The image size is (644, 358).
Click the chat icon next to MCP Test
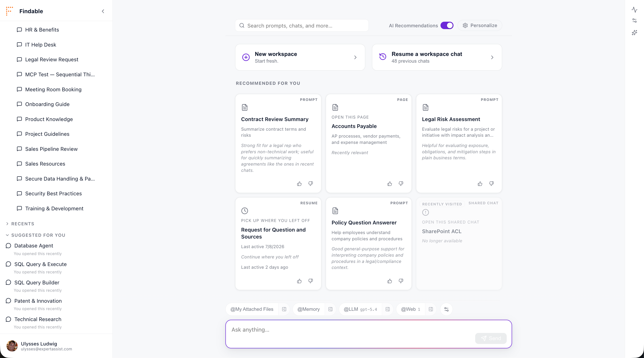coord(19,74)
